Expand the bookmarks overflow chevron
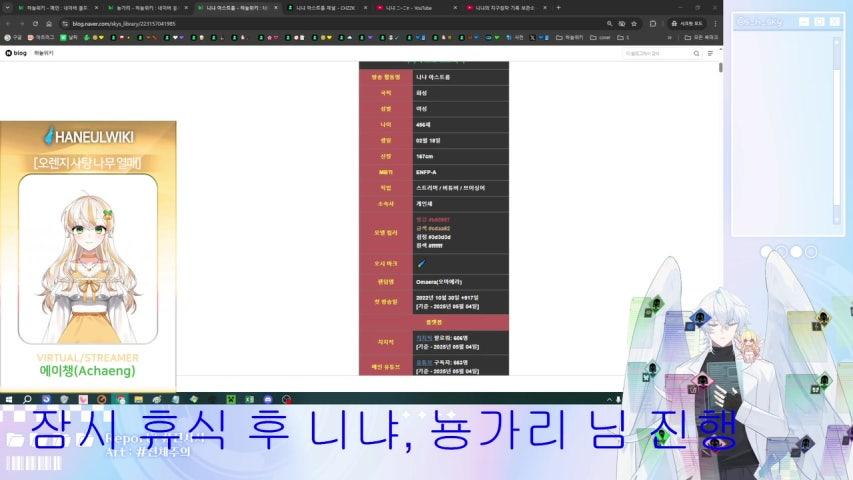Image resolution: width=853 pixels, height=480 pixels. coord(669,38)
